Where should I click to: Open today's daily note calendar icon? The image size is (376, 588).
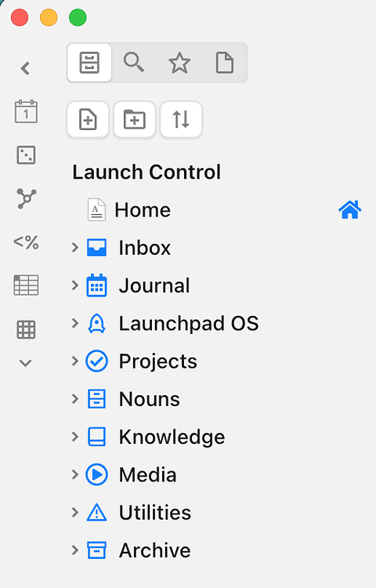26,111
